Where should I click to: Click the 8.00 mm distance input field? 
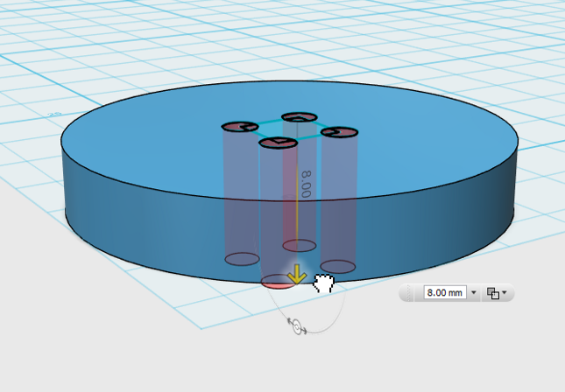(445, 292)
